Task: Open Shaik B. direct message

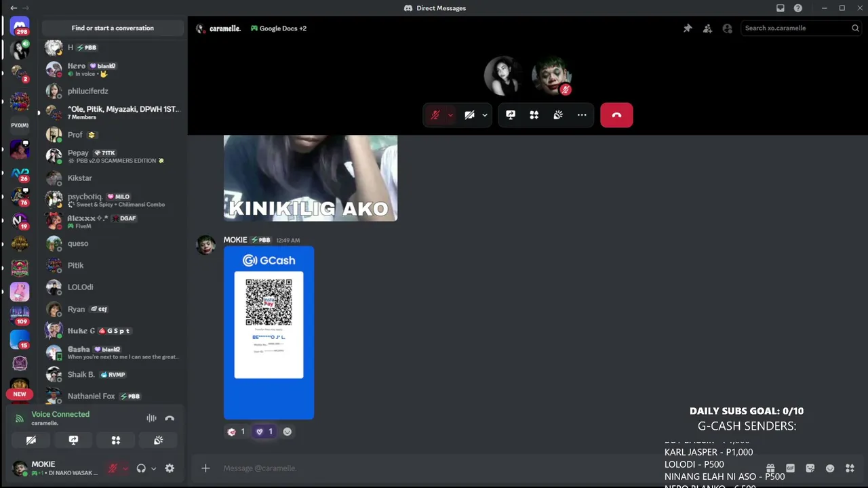Action: 113,374
